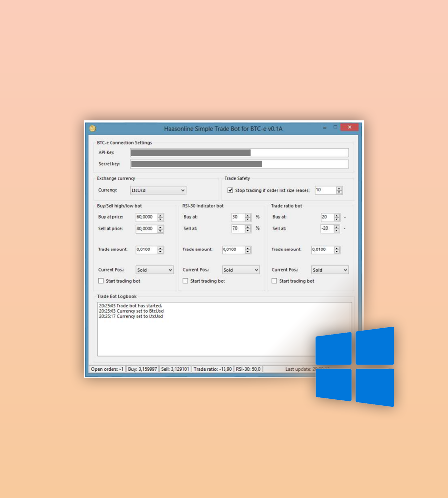Decrease Buy at price with down arrow
Image resolution: width=448 pixels, height=498 pixels.
tap(161, 219)
